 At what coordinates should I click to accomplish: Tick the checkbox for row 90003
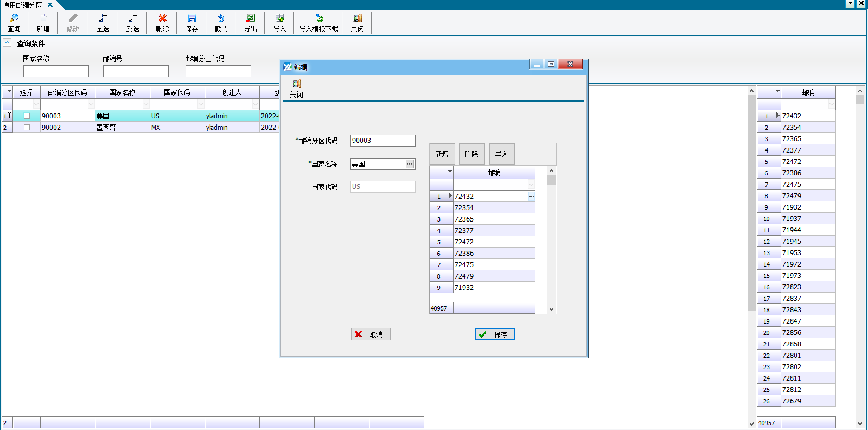click(x=27, y=116)
